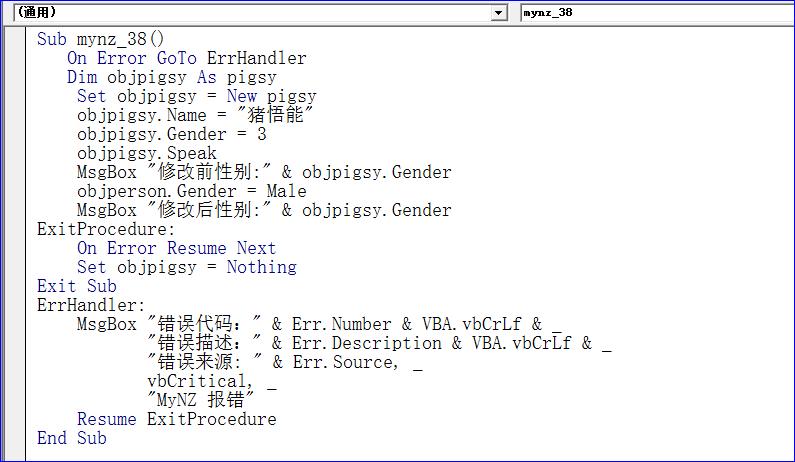Click the 'Set objpigsy = New pigsy' line
795x462 pixels.
197,96
